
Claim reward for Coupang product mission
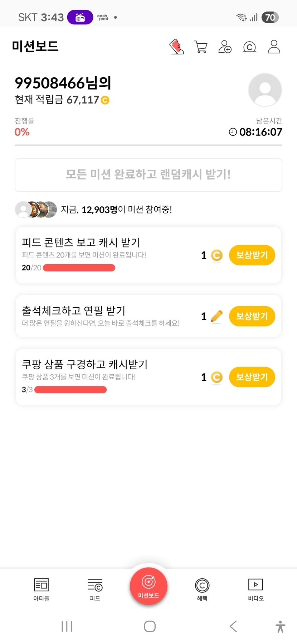pyautogui.click(x=252, y=377)
